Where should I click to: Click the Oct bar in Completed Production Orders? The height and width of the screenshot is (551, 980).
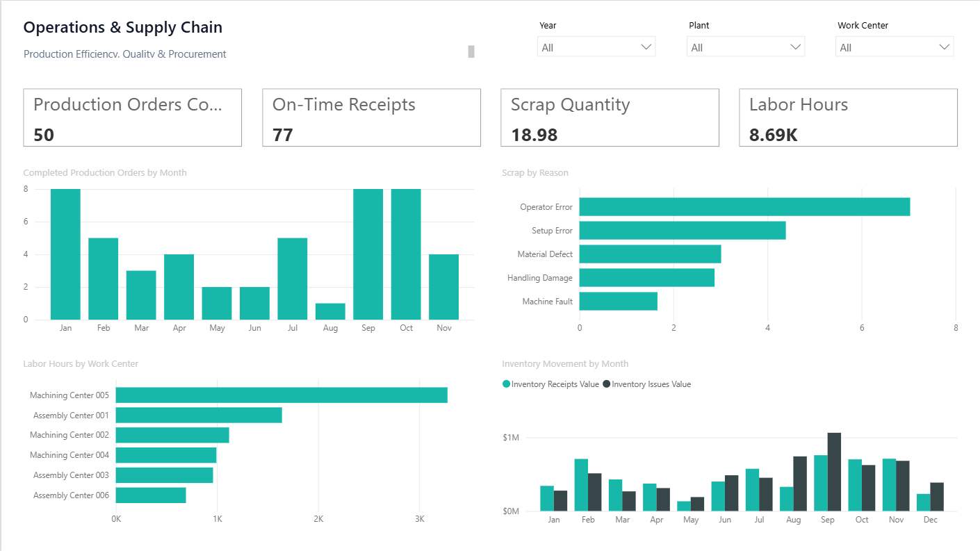point(406,254)
